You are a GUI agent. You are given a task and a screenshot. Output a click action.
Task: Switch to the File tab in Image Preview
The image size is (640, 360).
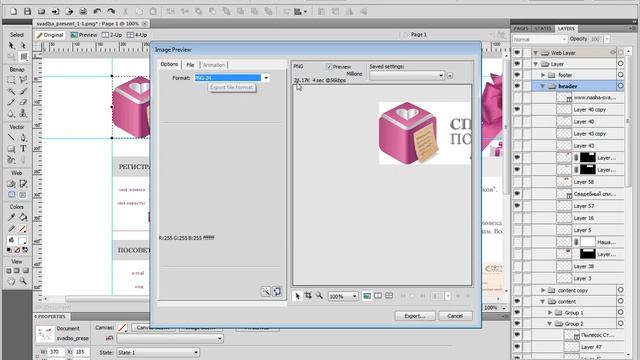[190, 65]
